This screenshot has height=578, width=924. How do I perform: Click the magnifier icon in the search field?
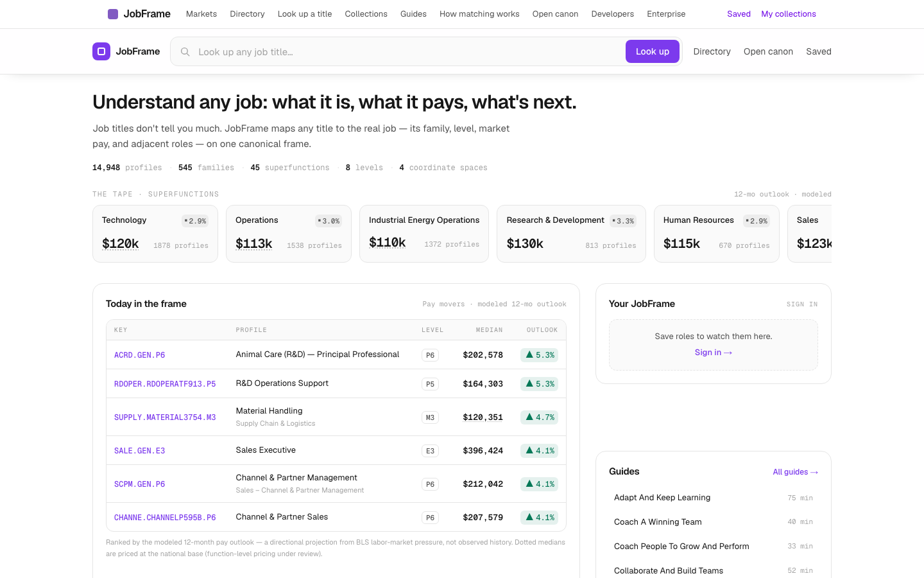185,52
